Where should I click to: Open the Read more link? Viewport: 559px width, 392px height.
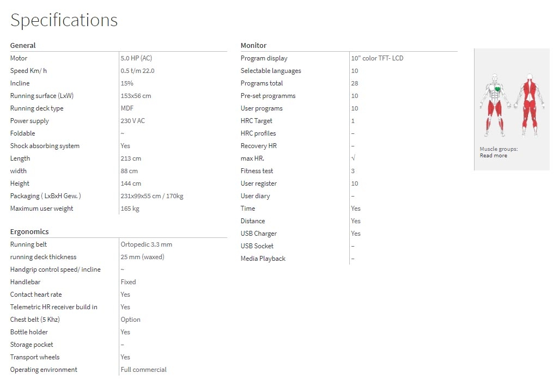click(493, 156)
